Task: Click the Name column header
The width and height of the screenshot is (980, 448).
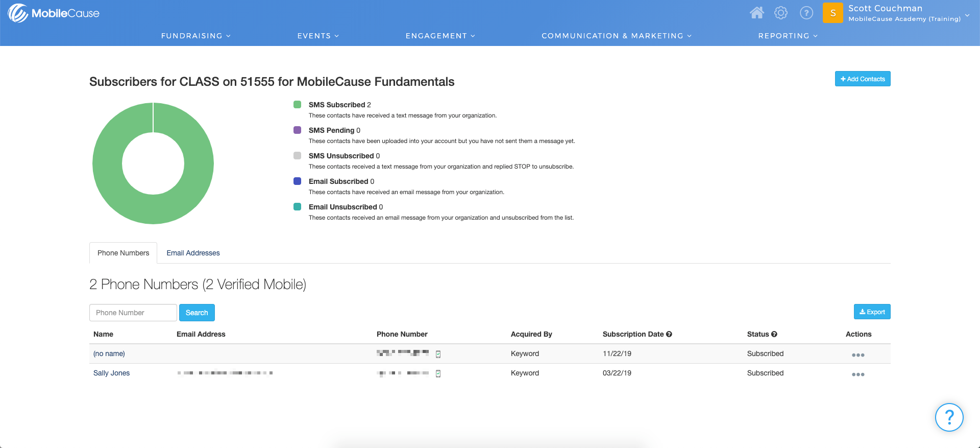Action: (x=103, y=334)
